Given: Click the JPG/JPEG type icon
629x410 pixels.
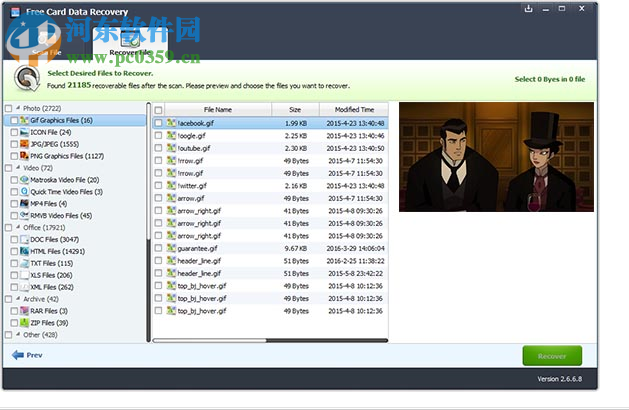Looking at the screenshot, I should [24, 144].
